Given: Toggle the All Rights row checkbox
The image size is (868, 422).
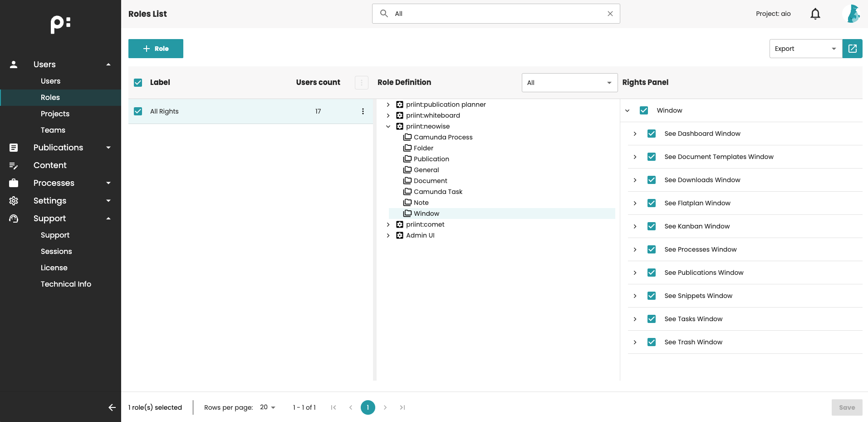Looking at the screenshot, I should tap(138, 111).
